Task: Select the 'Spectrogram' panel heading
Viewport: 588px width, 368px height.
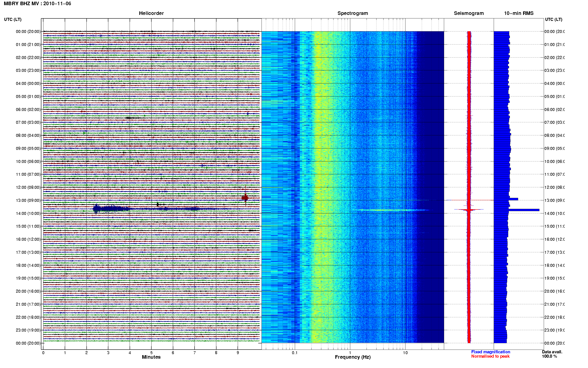Action: pyautogui.click(x=353, y=13)
